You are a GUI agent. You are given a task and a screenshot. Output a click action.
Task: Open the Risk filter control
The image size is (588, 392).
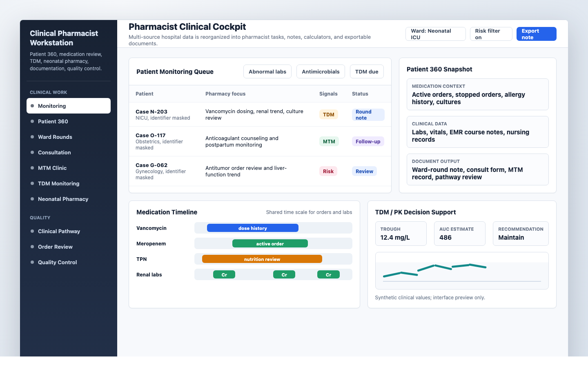[491, 33]
